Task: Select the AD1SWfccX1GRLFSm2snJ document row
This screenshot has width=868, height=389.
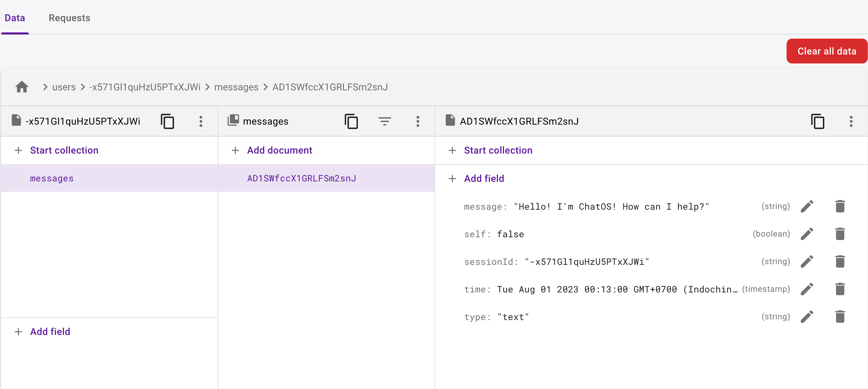Action: [326, 178]
